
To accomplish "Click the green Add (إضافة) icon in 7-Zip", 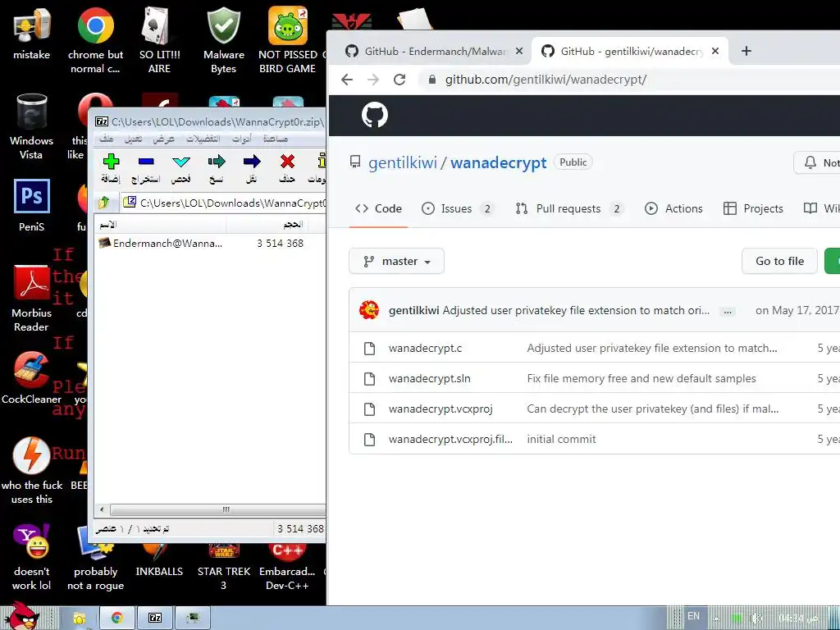I will (111, 162).
